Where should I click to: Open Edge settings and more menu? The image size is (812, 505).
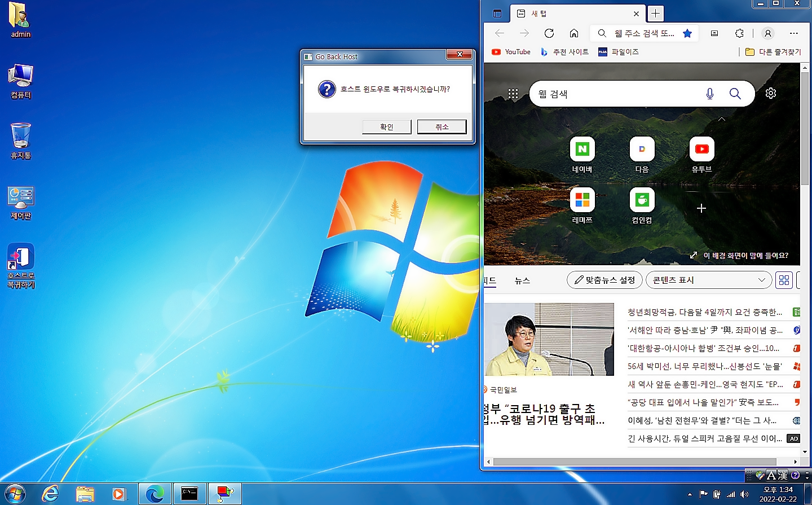(794, 33)
